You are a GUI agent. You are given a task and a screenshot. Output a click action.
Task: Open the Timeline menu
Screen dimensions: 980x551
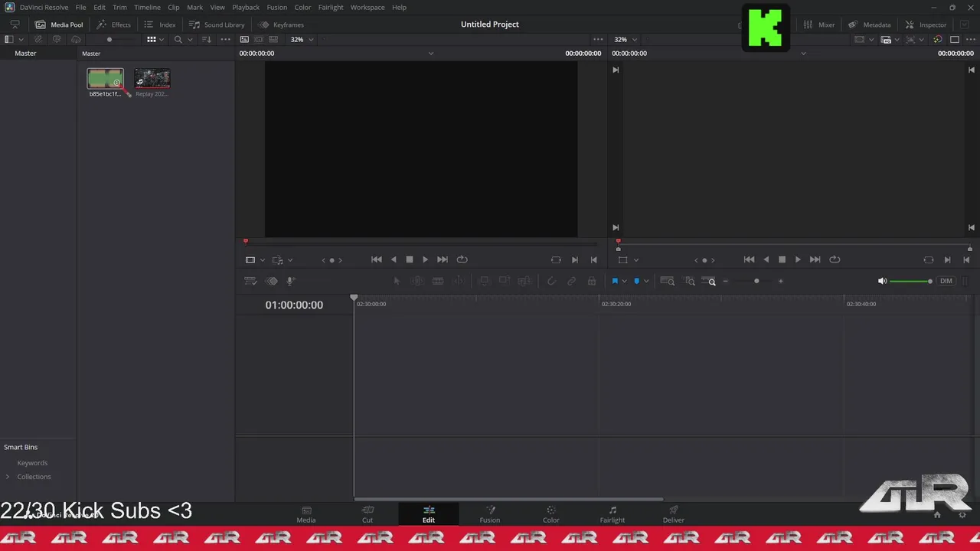[x=147, y=7]
